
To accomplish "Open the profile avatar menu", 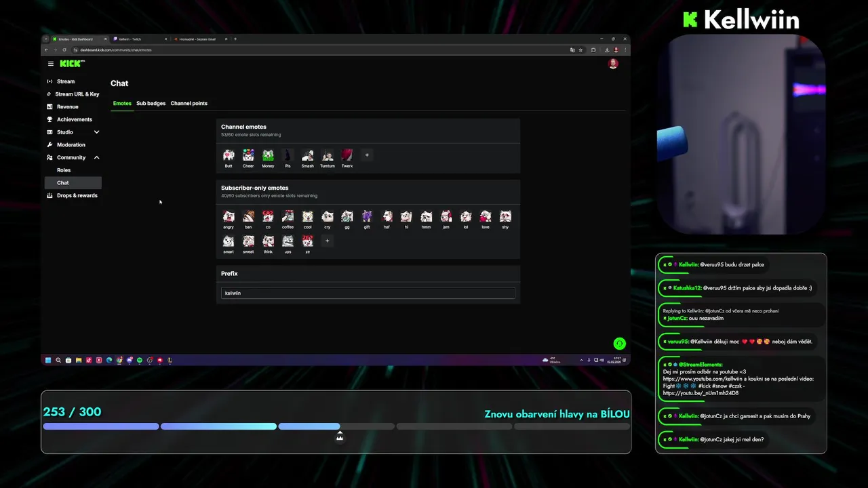I will click(613, 64).
